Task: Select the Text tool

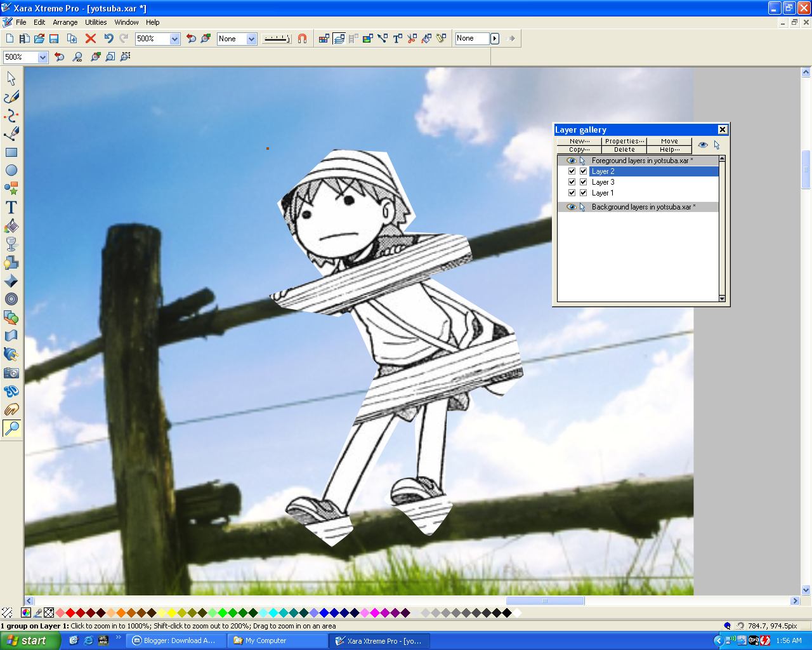Action: [11, 207]
